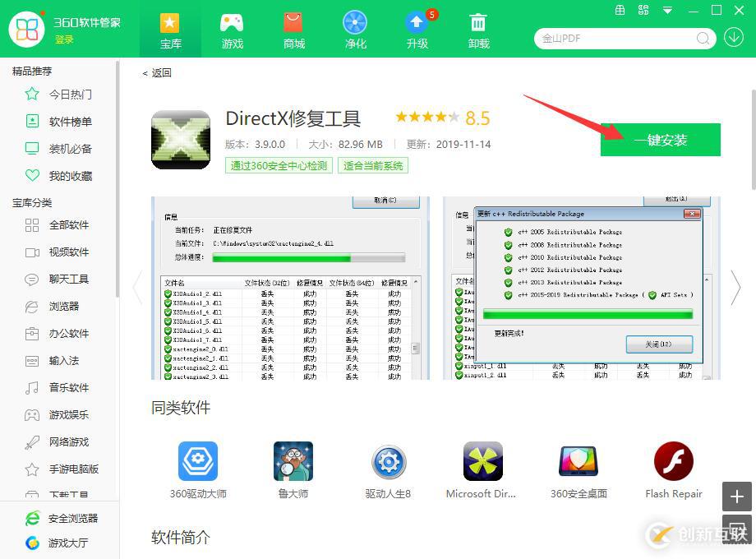The height and width of the screenshot is (559, 756).
Task: Open 360驱动大师 app icon
Action: point(198,461)
